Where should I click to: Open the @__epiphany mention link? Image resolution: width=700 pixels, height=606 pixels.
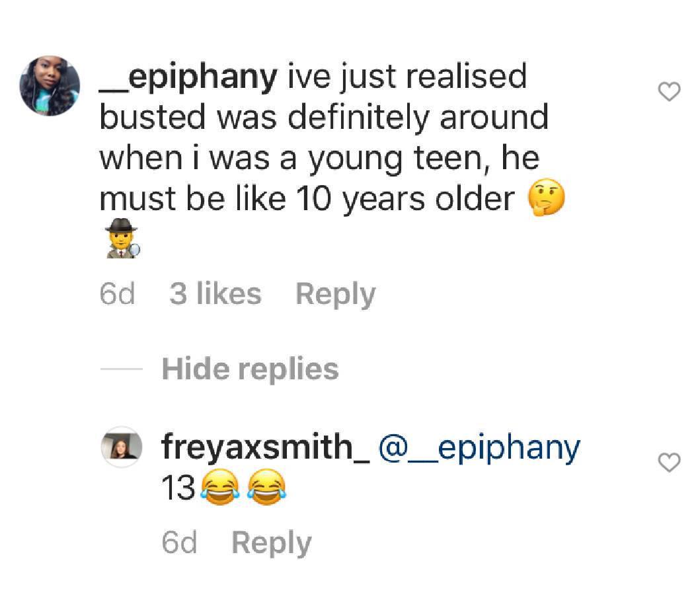479,448
